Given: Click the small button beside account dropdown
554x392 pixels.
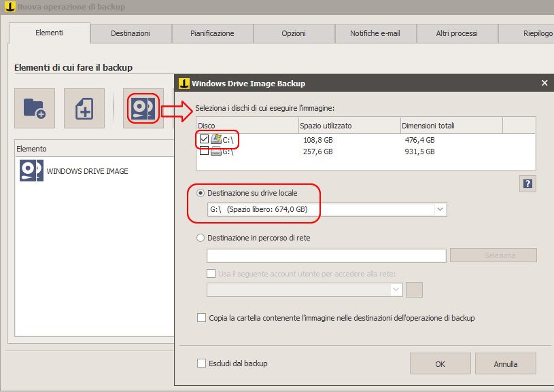Looking at the screenshot, I should pyautogui.click(x=414, y=289).
